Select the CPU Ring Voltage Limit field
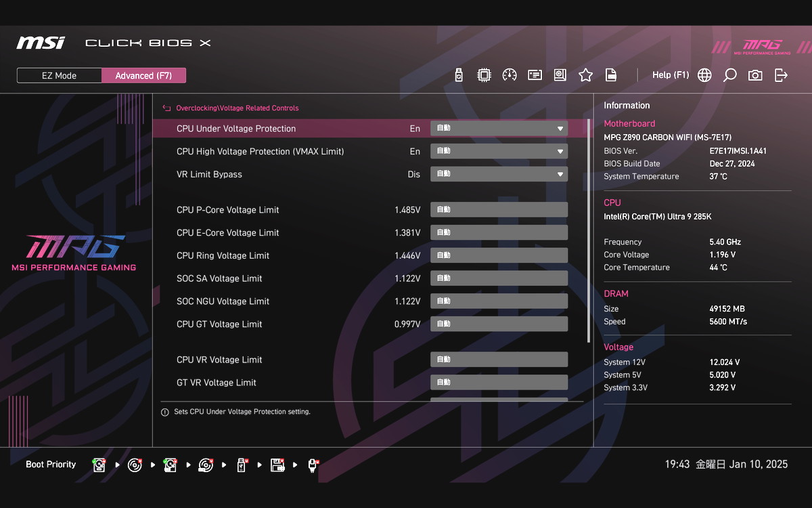 click(499, 256)
